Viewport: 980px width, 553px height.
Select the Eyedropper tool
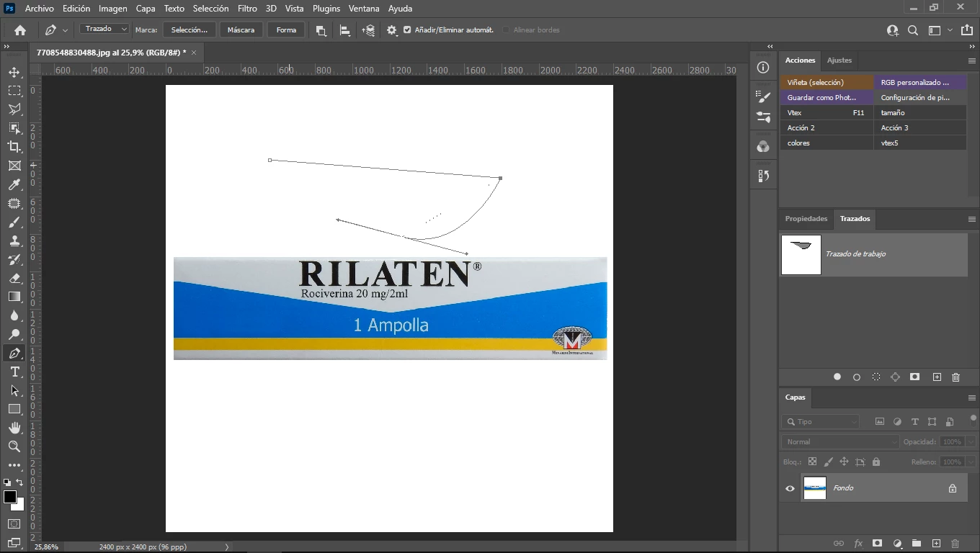[14, 184]
